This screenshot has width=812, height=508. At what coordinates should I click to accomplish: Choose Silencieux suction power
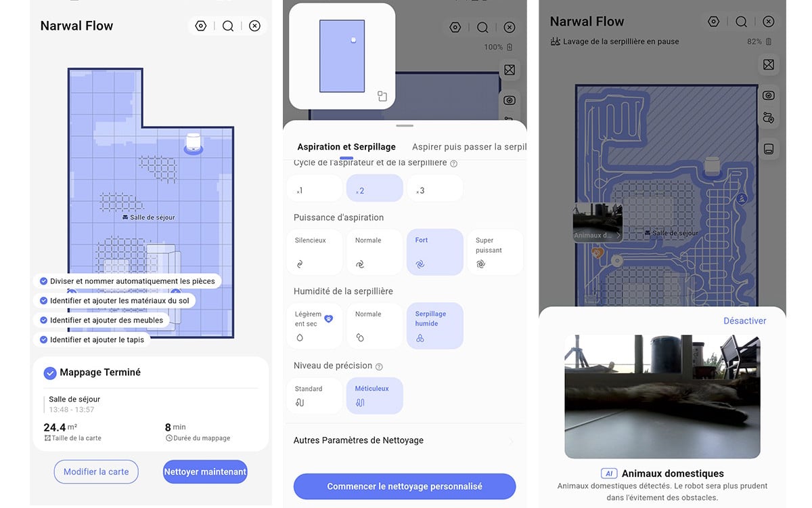[315, 252]
